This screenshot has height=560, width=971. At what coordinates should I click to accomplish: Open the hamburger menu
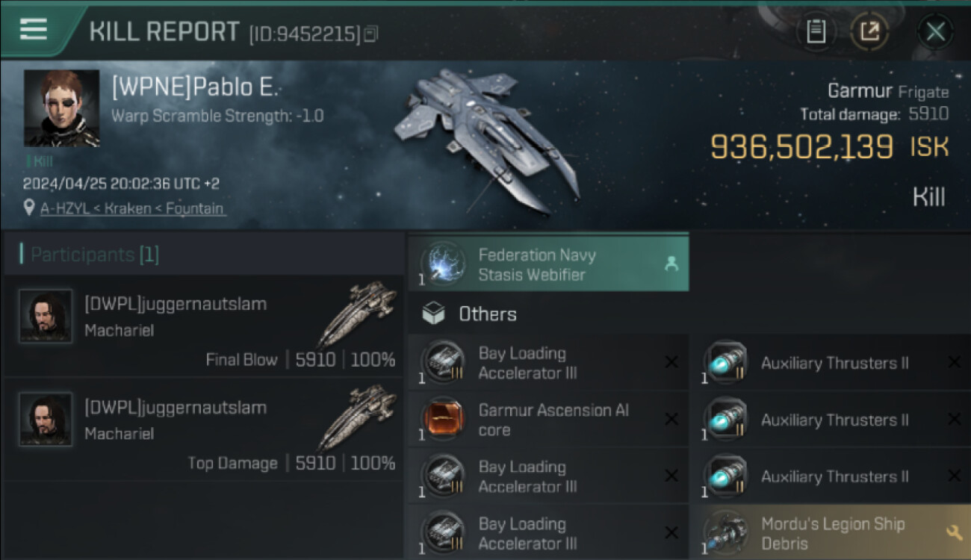point(33,28)
